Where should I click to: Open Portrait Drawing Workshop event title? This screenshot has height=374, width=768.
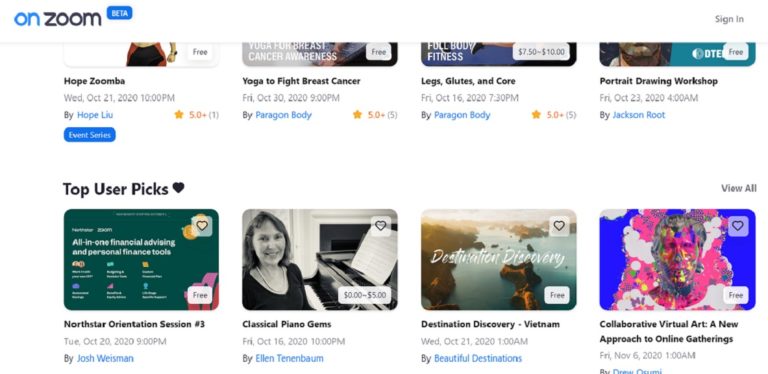tap(658, 81)
